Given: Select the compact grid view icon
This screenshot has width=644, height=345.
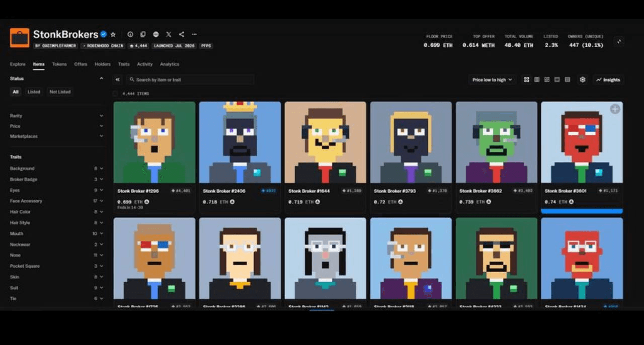Looking at the screenshot, I should (x=537, y=79).
